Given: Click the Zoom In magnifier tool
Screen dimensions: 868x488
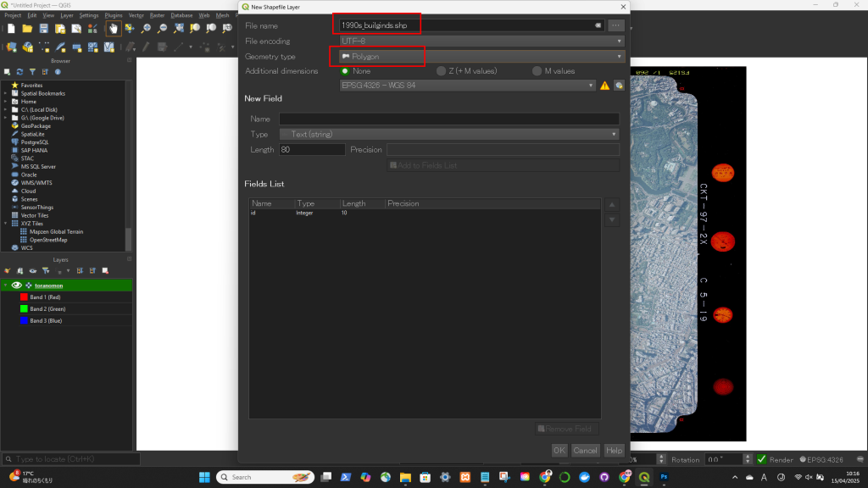Looking at the screenshot, I should point(146,28).
